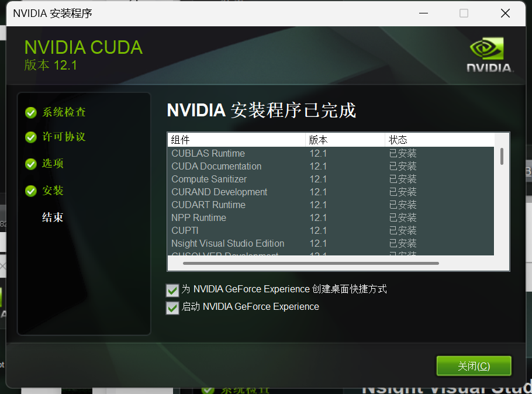The height and width of the screenshot is (394, 532).
Task: Select the 系统检查 step label
Action: (x=64, y=112)
